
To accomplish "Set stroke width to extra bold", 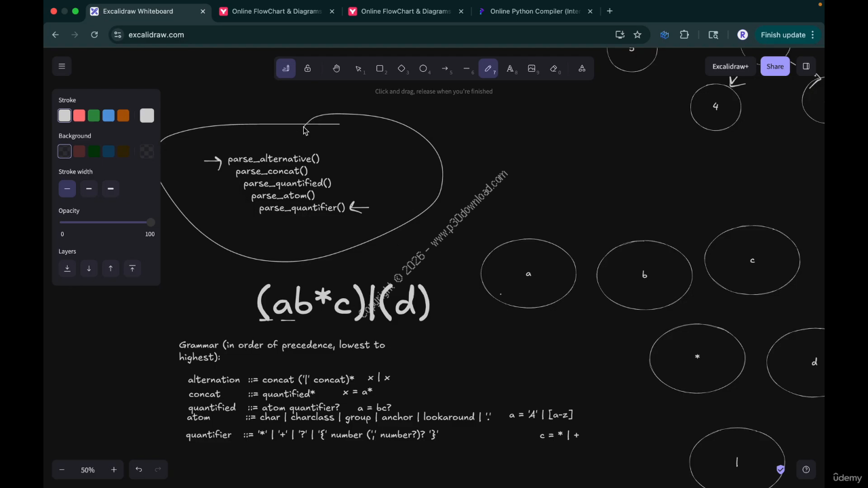I will (x=111, y=189).
